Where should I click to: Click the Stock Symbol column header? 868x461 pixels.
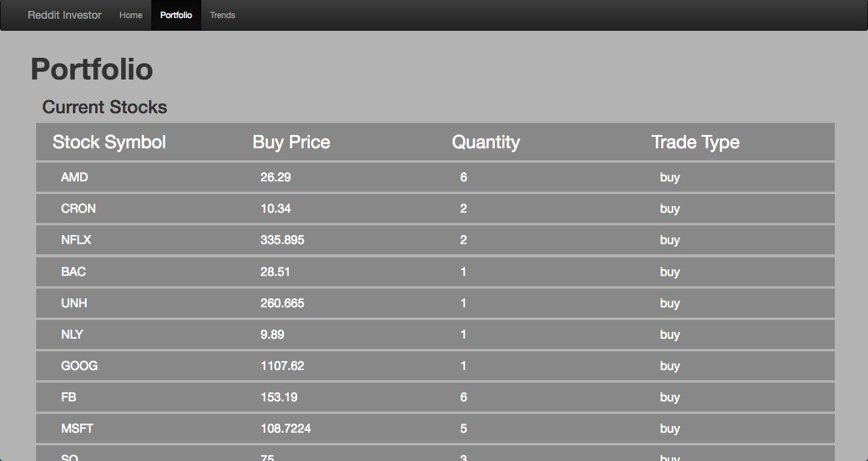(109, 142)
